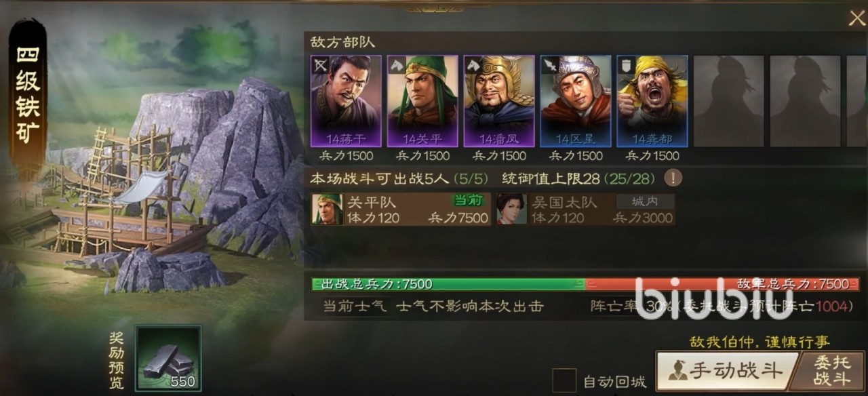This screenshot has height=396, width=868.
Task: Click the spear troop icon on 区星
Action: 549,64
